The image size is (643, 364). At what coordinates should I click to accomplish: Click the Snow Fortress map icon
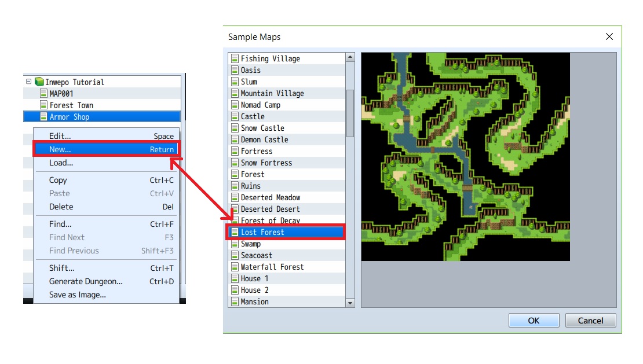[235, 163]
